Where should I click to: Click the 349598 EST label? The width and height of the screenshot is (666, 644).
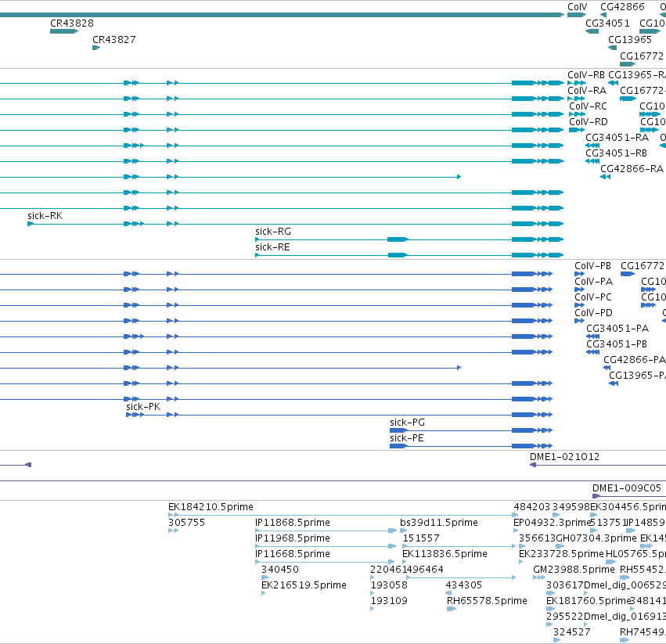[571, 507]
